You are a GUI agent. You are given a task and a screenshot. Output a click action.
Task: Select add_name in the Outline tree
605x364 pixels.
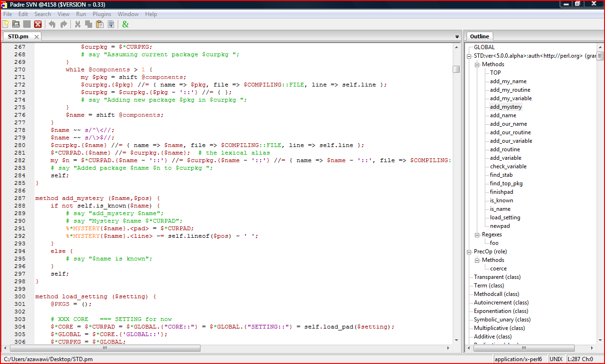pos(503,115)
